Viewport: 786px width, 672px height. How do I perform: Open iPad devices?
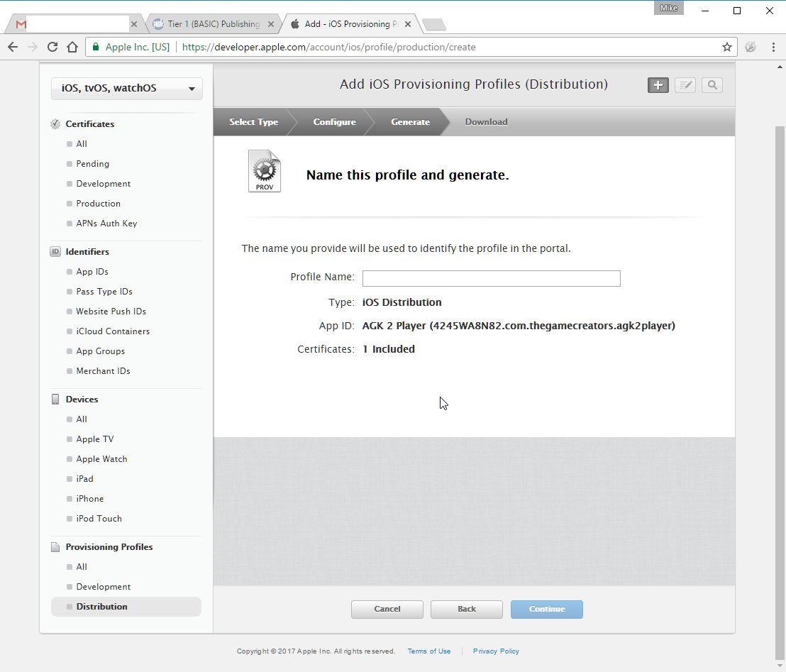[84, 479]
